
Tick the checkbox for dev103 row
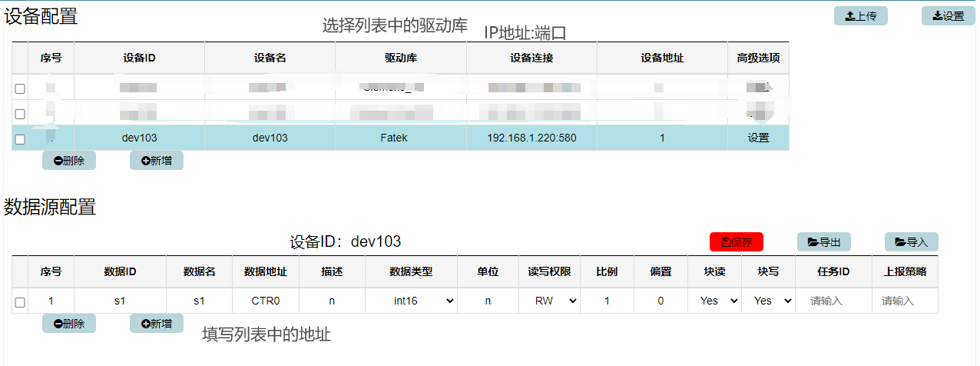pyautogui.click(x=20, y=139)
